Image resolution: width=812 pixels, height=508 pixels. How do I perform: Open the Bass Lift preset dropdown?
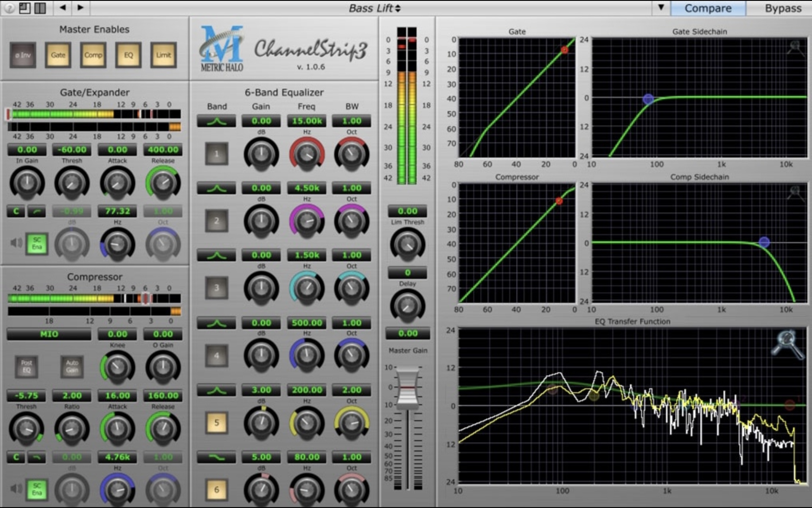coord(374,8)
